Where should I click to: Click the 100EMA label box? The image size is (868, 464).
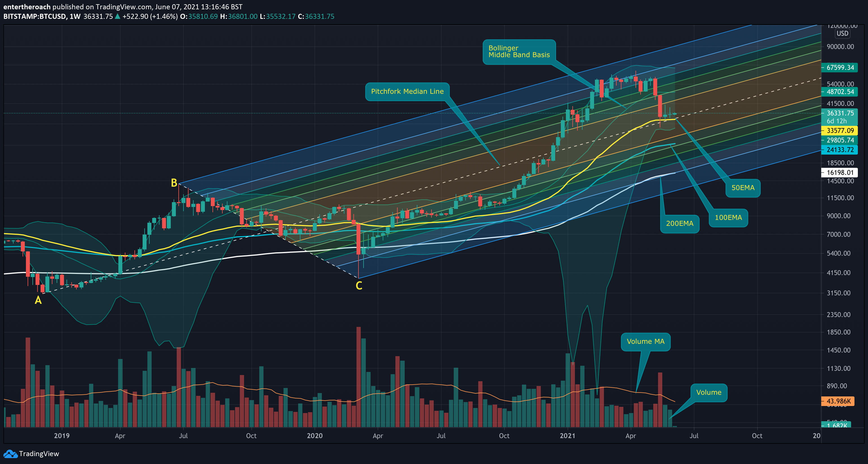[x=728, y=218]
